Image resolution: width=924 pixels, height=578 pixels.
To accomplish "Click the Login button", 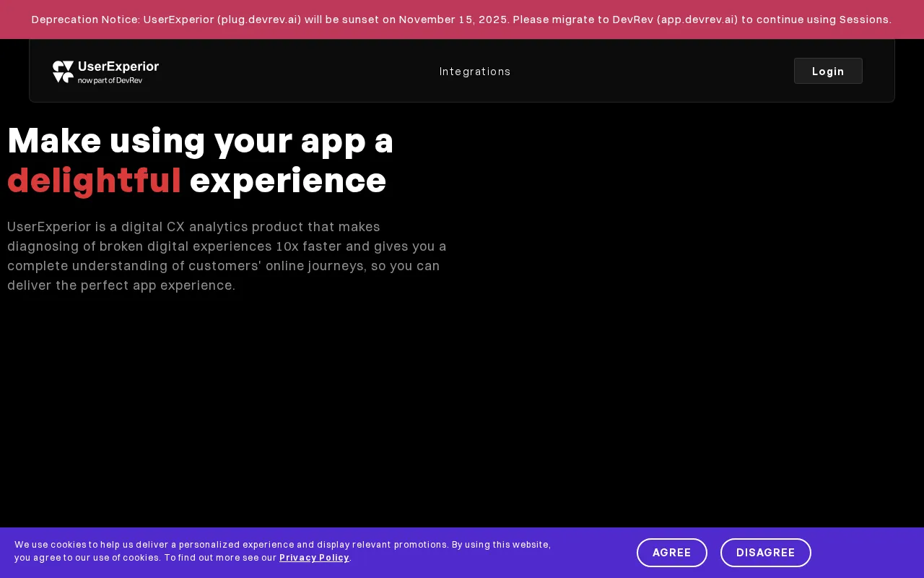I will pos(828,71).
